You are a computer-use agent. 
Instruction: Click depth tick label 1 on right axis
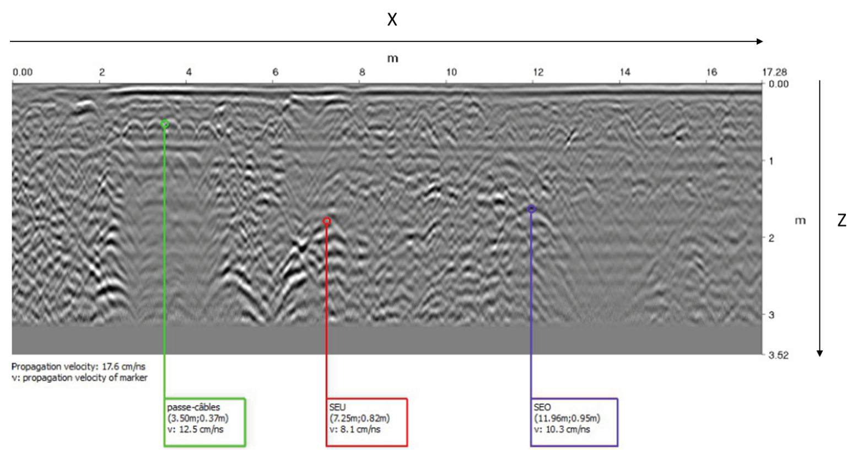[x=771, y=161]
